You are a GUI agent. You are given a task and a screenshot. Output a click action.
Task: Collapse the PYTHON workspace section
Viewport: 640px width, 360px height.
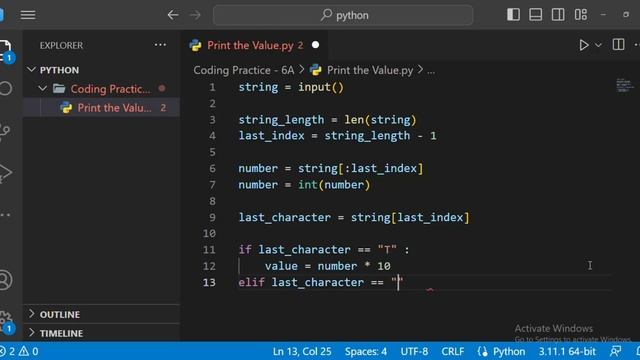tap(31, 70)
